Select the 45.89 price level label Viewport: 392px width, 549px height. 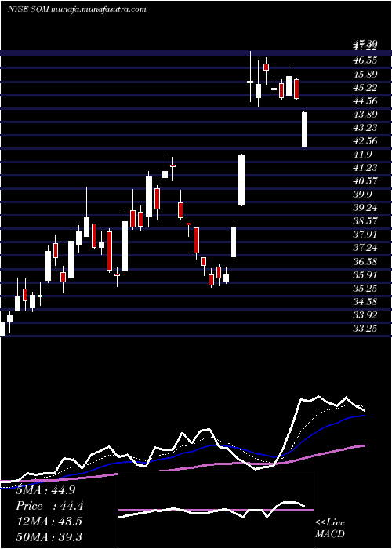(365, 75)
